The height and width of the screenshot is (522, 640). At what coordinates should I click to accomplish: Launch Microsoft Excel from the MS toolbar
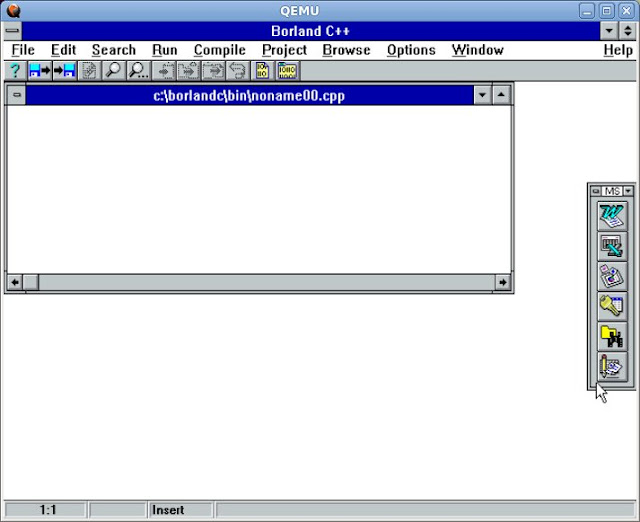coord(612,247)
